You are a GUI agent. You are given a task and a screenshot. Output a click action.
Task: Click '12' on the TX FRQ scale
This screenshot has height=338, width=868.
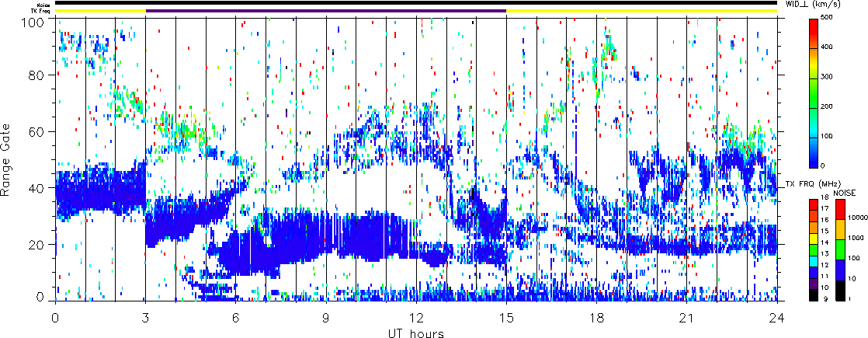pyautogui.click(x=825, y=265)
